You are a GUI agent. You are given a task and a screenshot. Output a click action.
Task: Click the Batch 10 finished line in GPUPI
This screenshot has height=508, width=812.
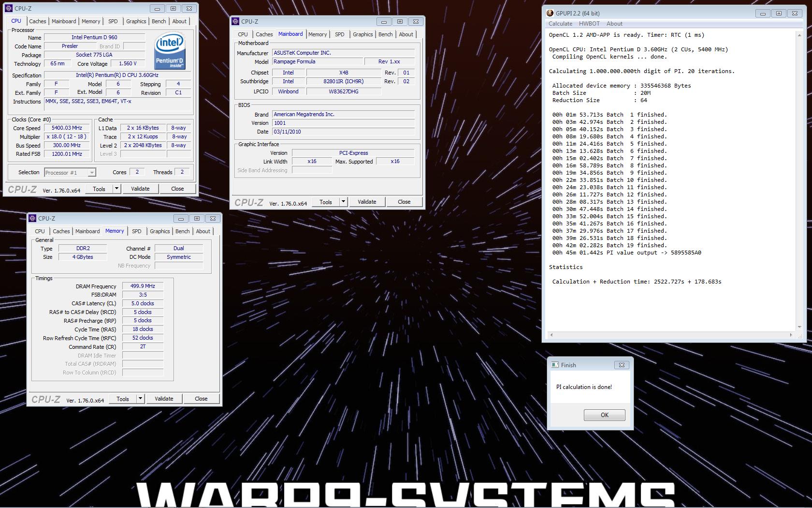[609, 180]
